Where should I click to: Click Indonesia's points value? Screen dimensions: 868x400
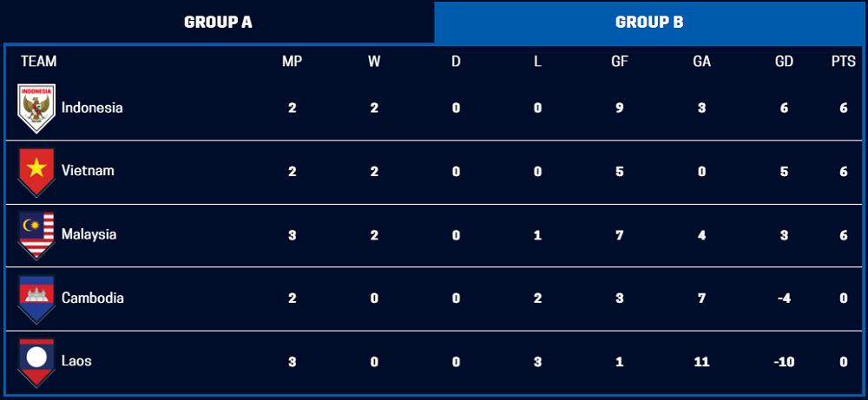click(x=844, y=108)
